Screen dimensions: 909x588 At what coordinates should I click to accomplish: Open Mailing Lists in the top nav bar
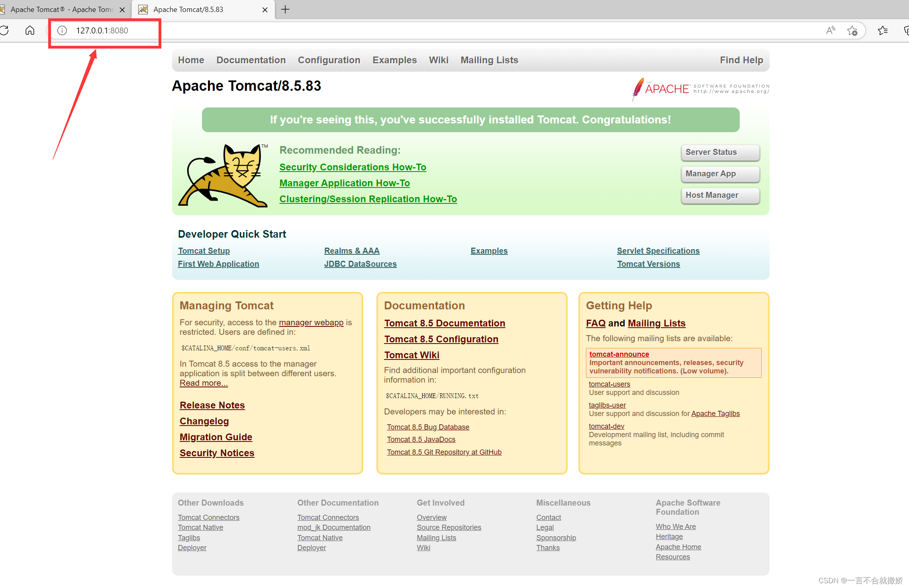(x=490, y=60)
